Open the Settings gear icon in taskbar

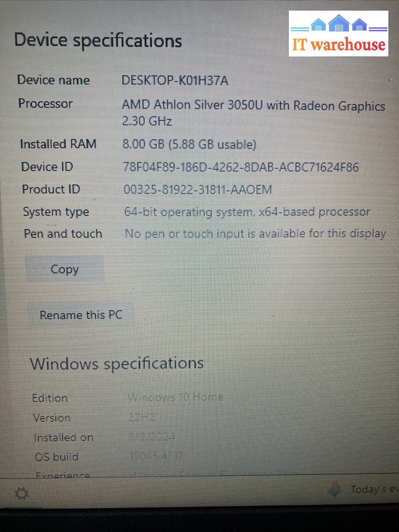point(21,494)
